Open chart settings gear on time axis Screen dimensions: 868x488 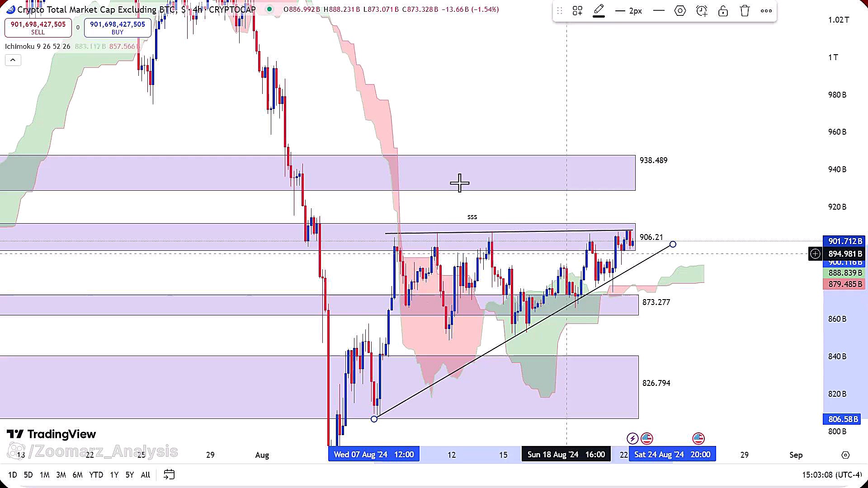[x=845, y=455]
